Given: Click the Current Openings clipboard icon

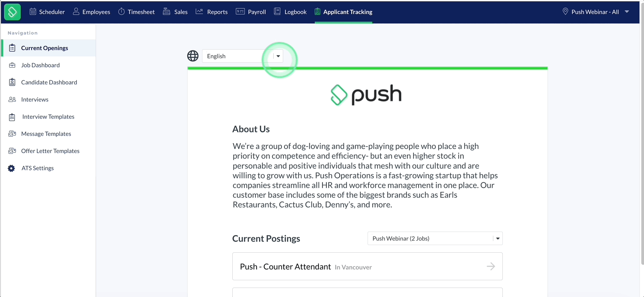Looking at the screenshot, I should (x=12, y=48).
